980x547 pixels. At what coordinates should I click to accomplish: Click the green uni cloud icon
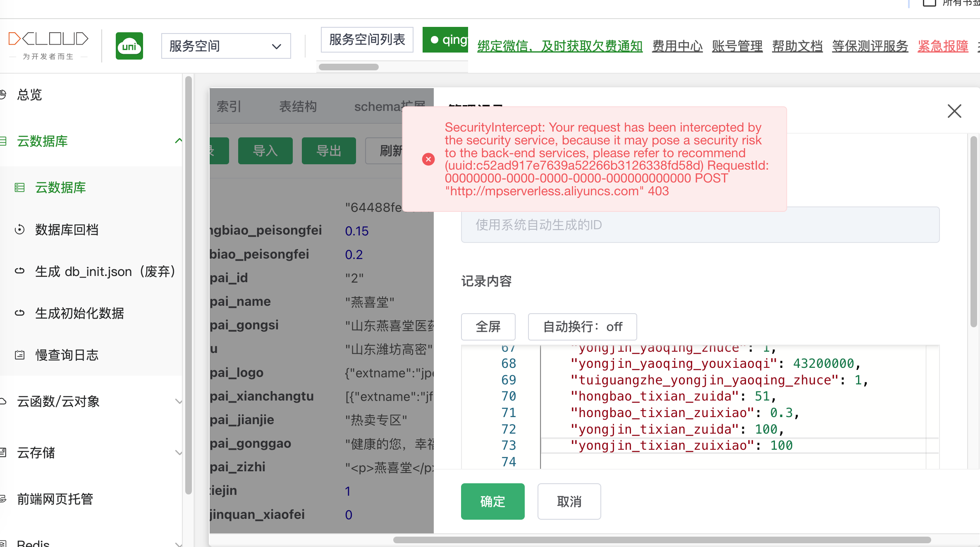tap(129, 46)
